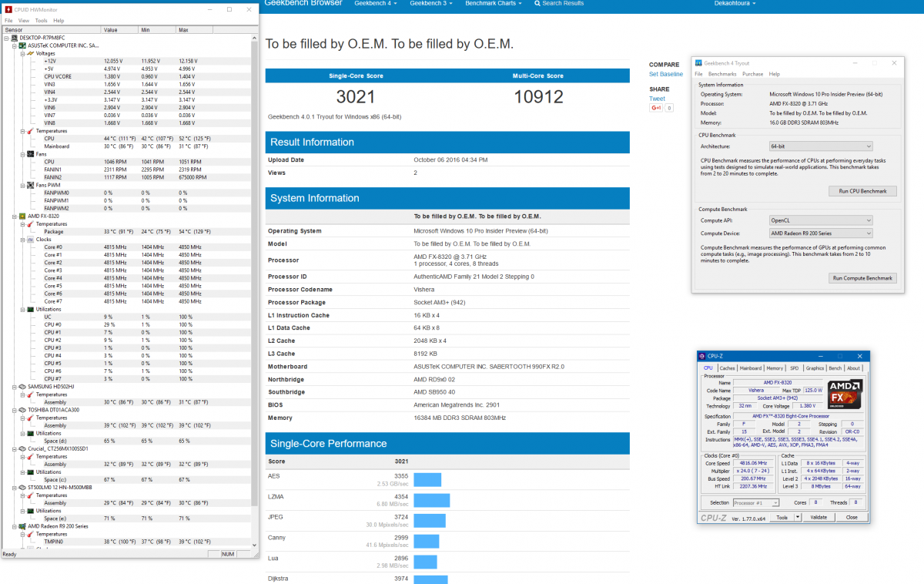Switch to the Memory tab in CPU-Z
Image resolution: width=924 pixels, height=584 pixels.
[x=775, y=368]
